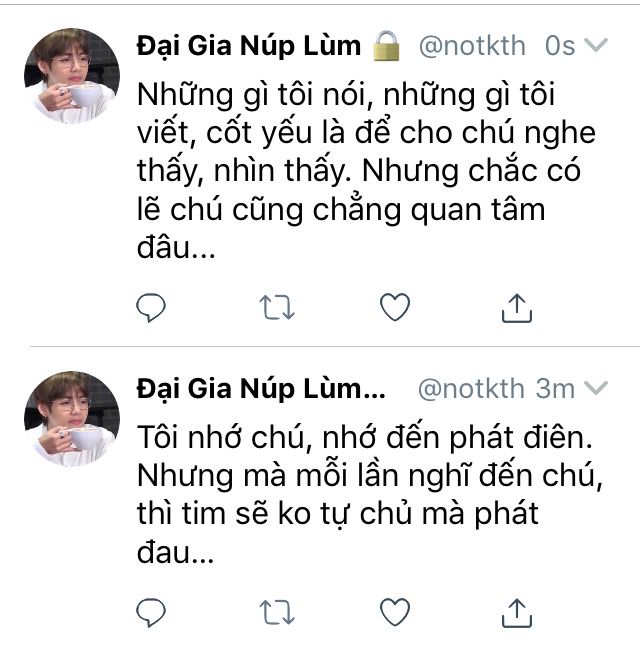Open the @notkth handle next to 3m

click(x=471, y=389)
